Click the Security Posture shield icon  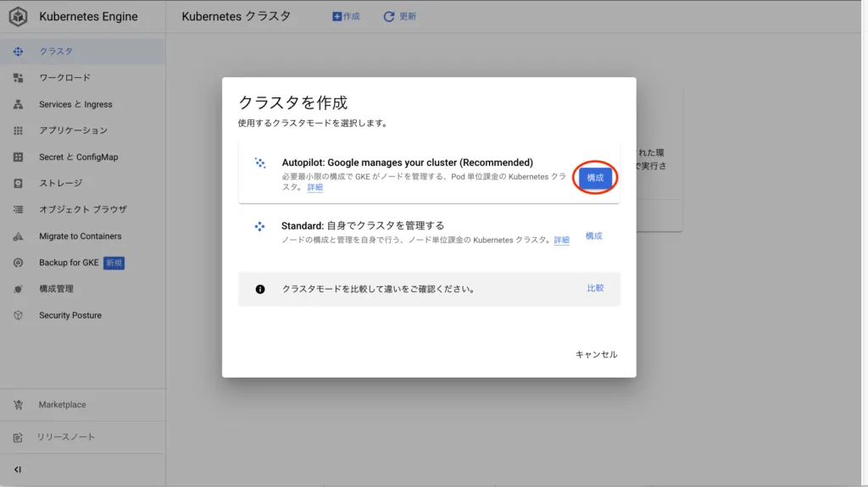pyautogui.click(x=19, y=315)
